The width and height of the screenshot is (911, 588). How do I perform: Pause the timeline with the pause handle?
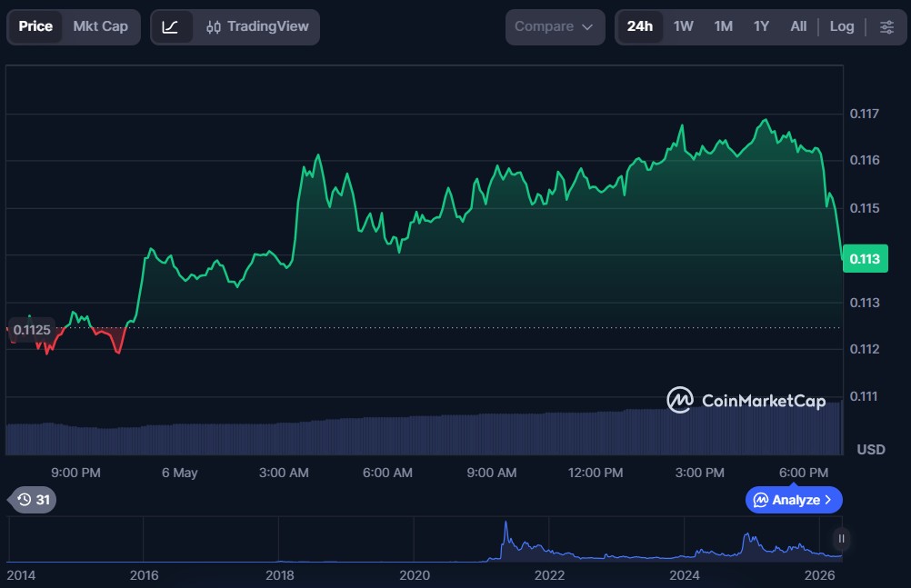click(841, 539)
